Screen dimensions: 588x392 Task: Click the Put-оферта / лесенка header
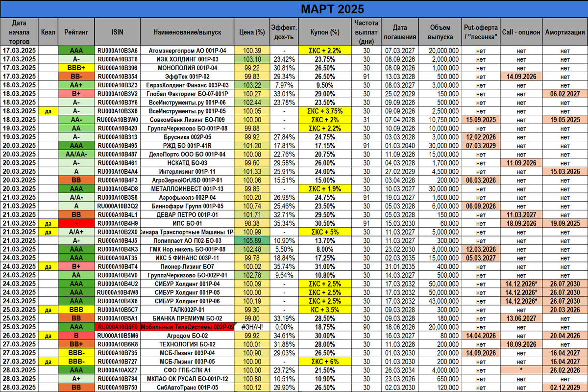coord(481,32)
